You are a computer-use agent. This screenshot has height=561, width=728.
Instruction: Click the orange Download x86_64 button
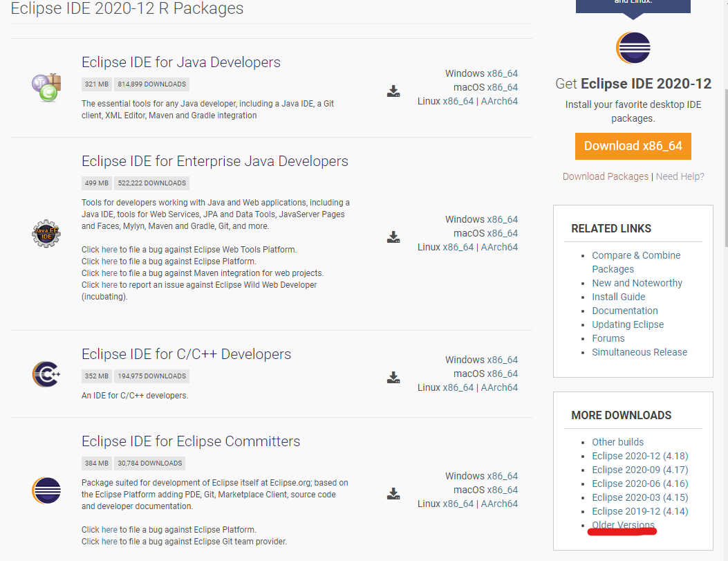633,146
